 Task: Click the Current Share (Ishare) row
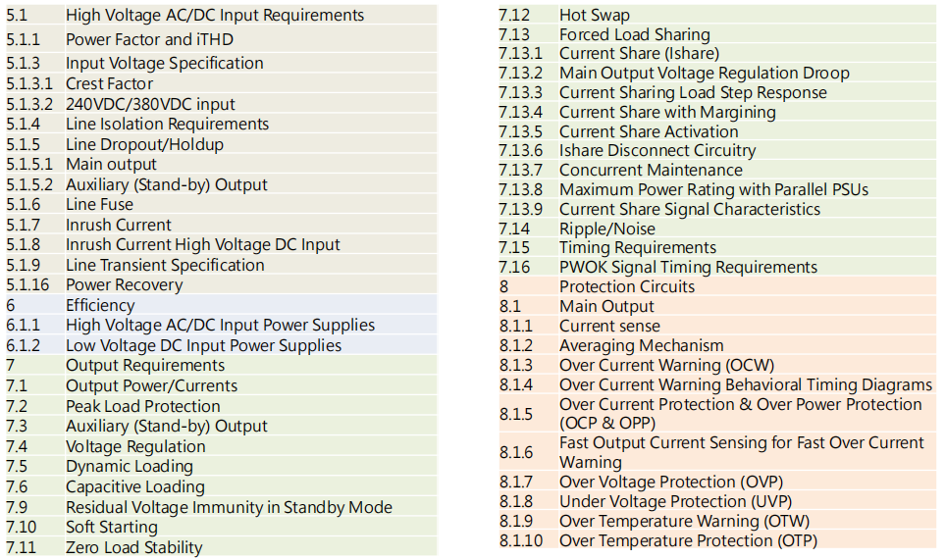pos(717,53)
